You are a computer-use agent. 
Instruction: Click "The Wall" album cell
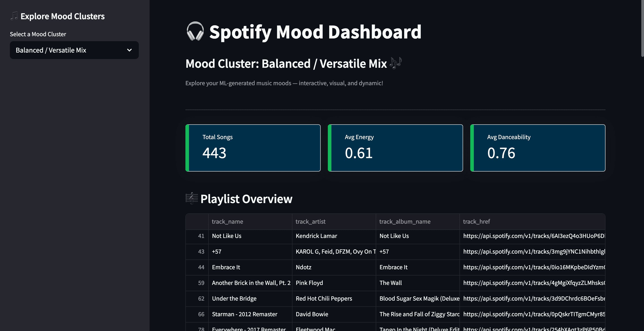pyautogui.click(x=418, y=283)
